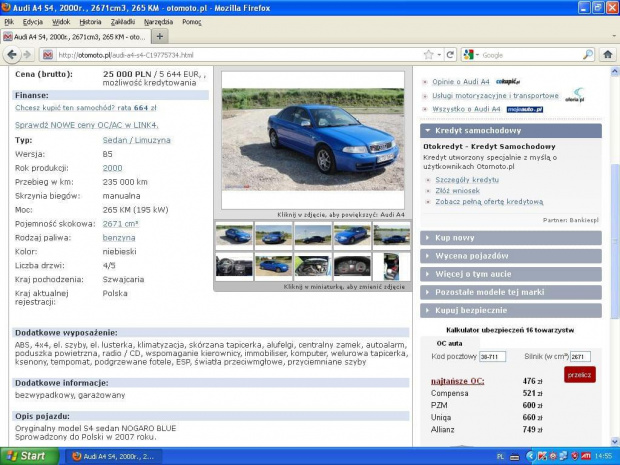Select third top-row thumbnail of dark car

(x=313, y=235)
